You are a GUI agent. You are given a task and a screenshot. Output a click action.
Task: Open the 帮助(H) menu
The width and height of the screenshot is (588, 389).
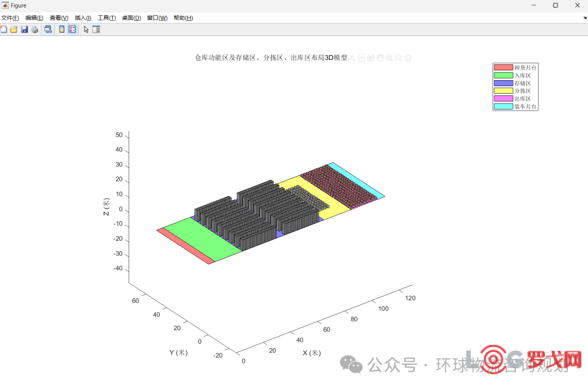click(183, 18)
